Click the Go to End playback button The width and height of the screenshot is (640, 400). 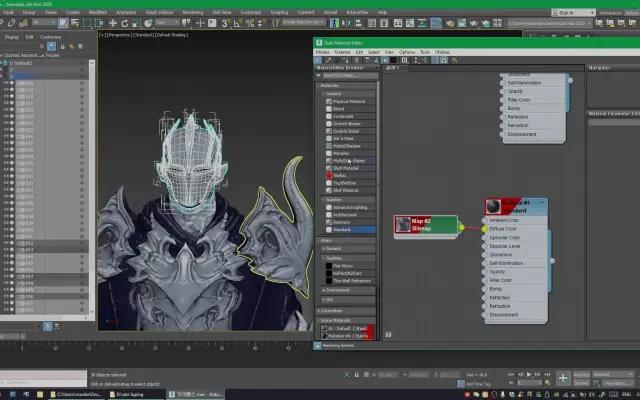(x=547, y=374)
